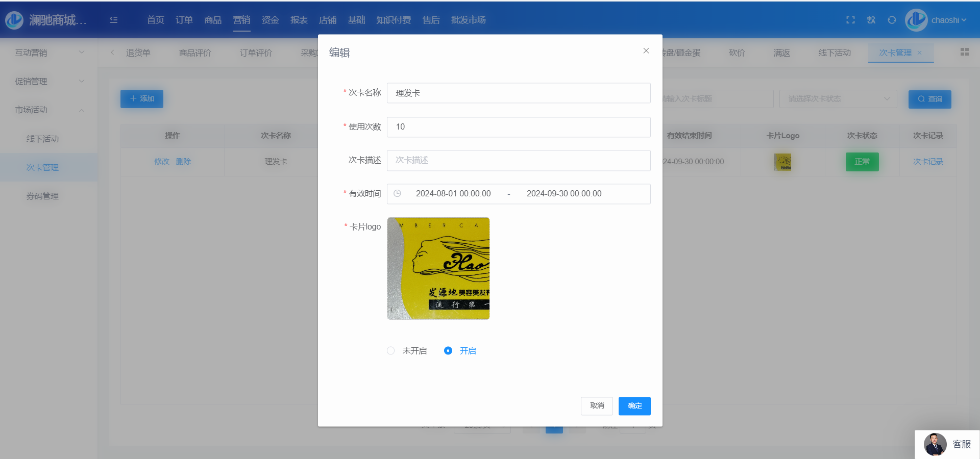Click the clock icon in 有效时间 field
This screenshot has height=459, width=980.
click(x=398, y=194)
